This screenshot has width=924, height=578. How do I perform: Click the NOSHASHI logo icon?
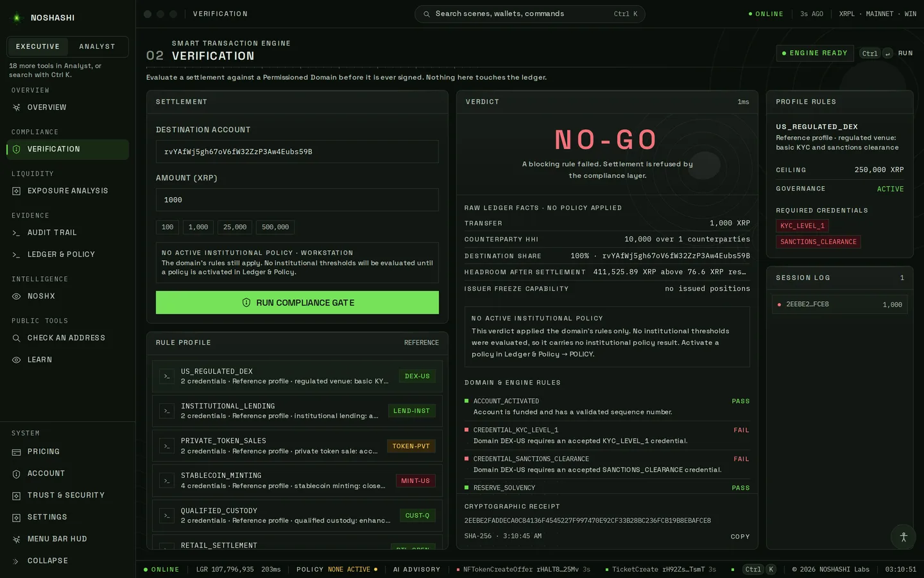pyautogui.click(x=17, y=18)
